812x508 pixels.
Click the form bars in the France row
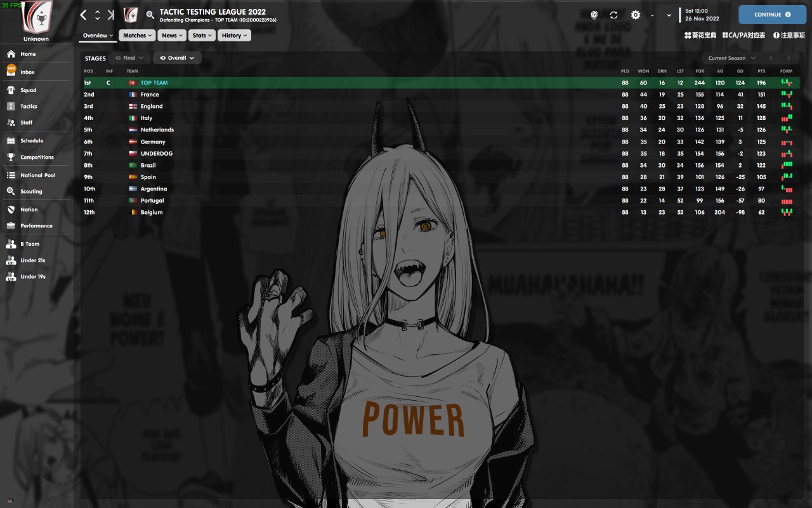pos(787,95)
